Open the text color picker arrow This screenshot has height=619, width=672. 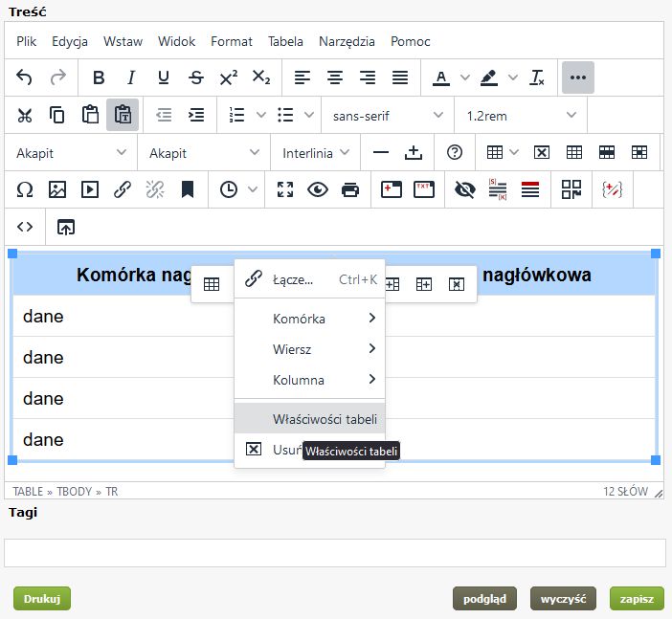tap(465, 77)
